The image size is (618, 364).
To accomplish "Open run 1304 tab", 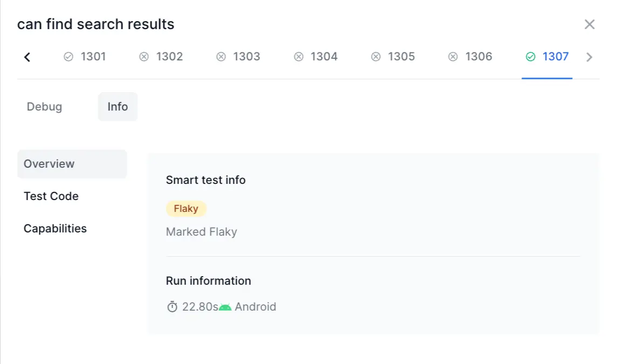I will pyautogui.click(x=316, y=57).
